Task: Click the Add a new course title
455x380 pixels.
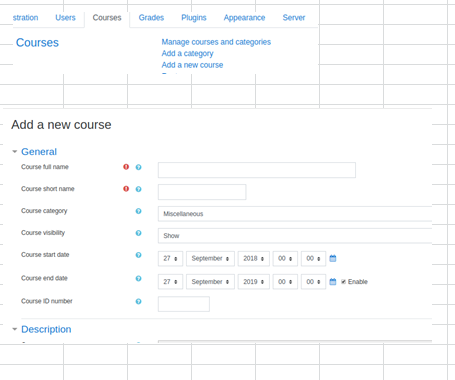Action: click(61, 125)
